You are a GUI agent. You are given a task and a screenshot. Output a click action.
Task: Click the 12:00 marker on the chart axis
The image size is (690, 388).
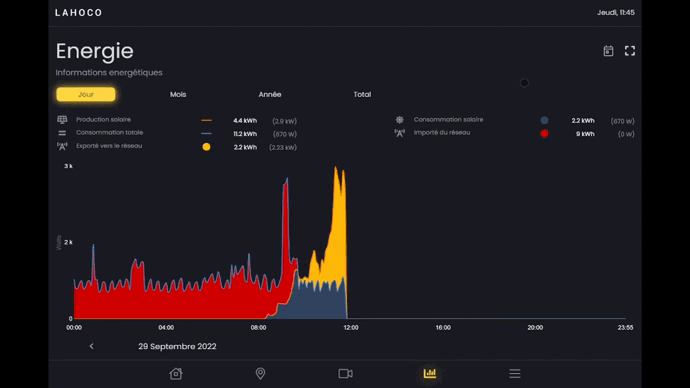click(x=351, y=327)
